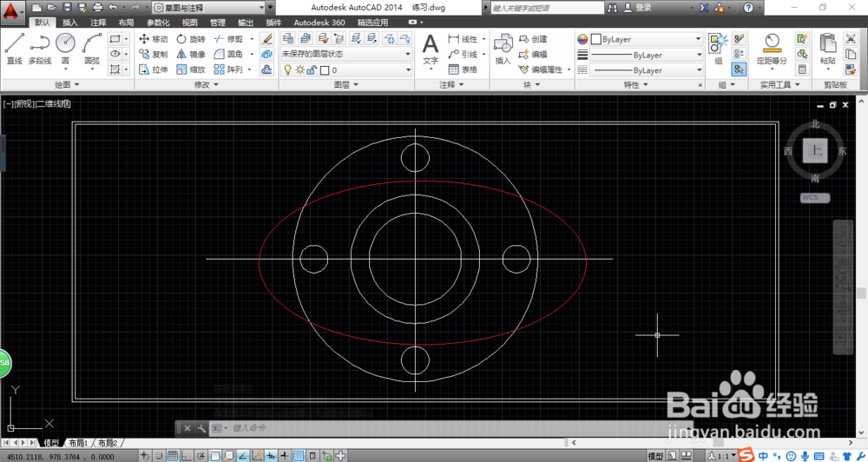Expand the 绘图 panel
Viewport: 868px width, 462px height.
pos(67,85)
